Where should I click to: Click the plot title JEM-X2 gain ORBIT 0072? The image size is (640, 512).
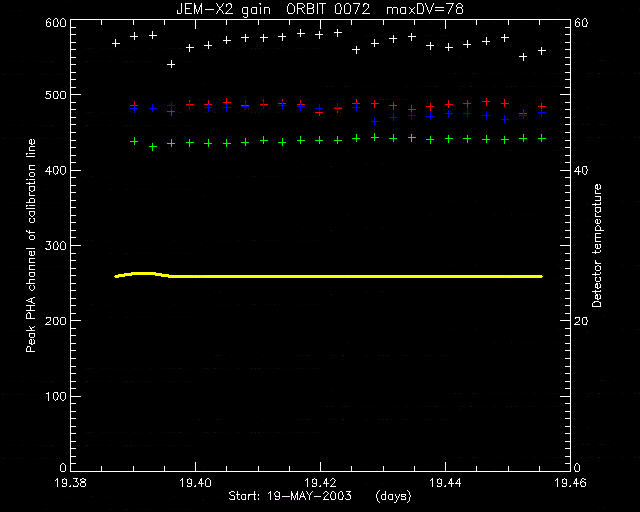click(273, 9)
